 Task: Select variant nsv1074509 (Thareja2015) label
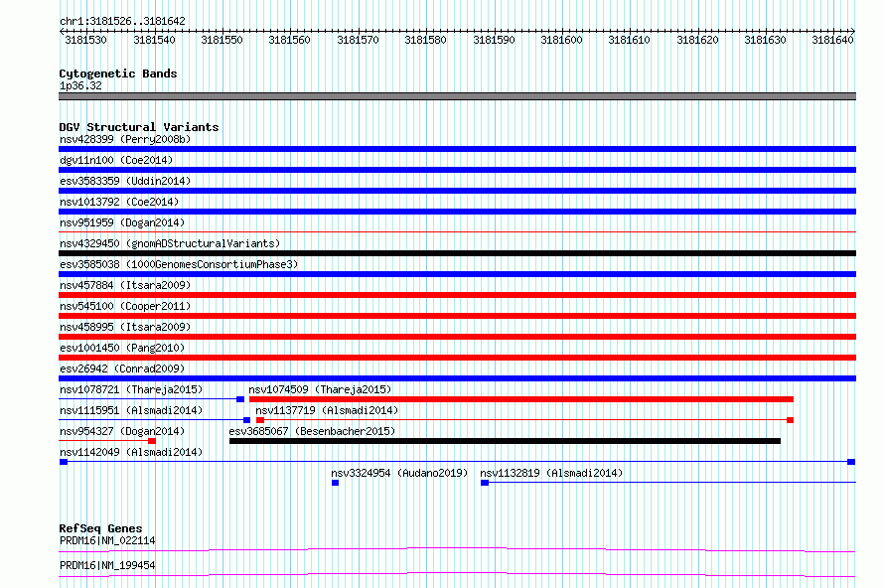pos(320,389)
